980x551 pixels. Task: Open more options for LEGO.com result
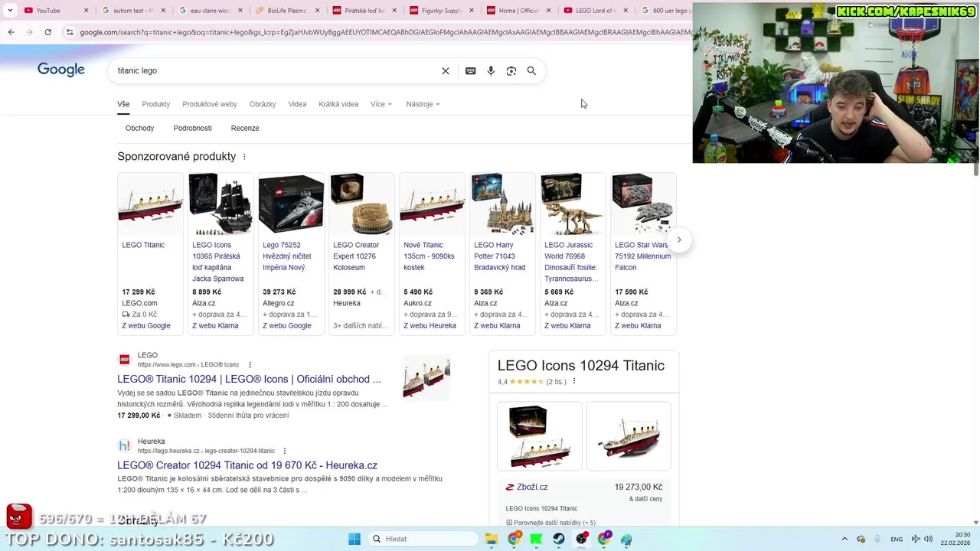tap(250, 365)
